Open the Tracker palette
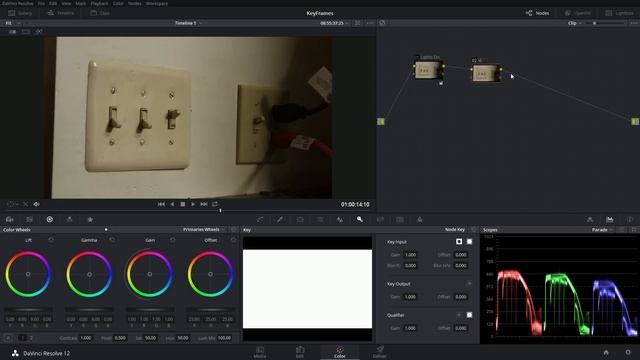This screenshot has width=640, height=360. tap(320, 220)
